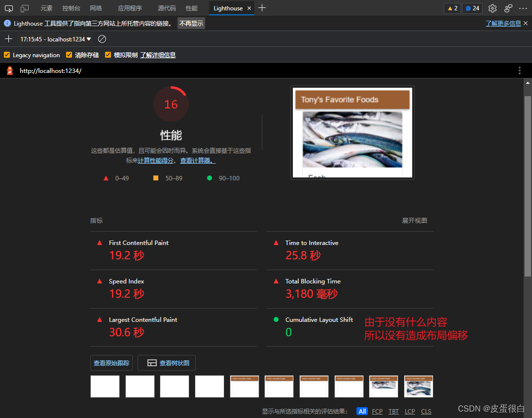
Task: Open the feedback people icon
Action: (508, 8)
